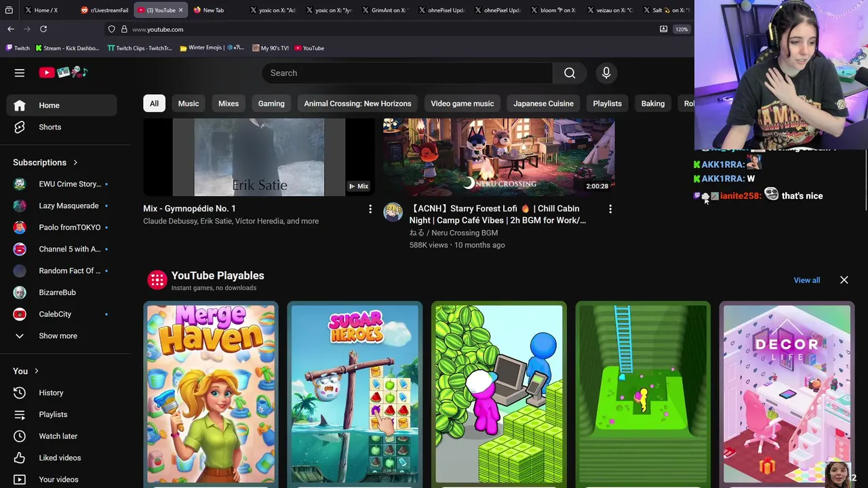Expand the You section chevron
This screenshot has height=488, width=868.
37,371
